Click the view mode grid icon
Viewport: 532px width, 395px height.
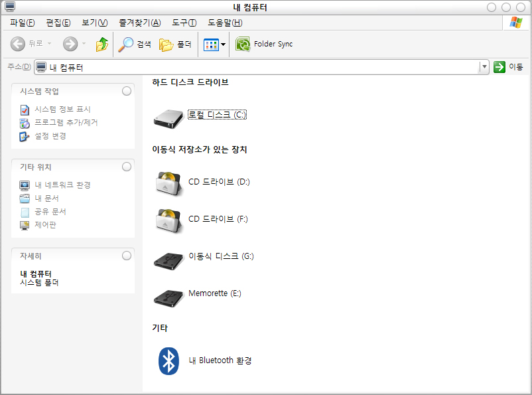click(211, 44)
